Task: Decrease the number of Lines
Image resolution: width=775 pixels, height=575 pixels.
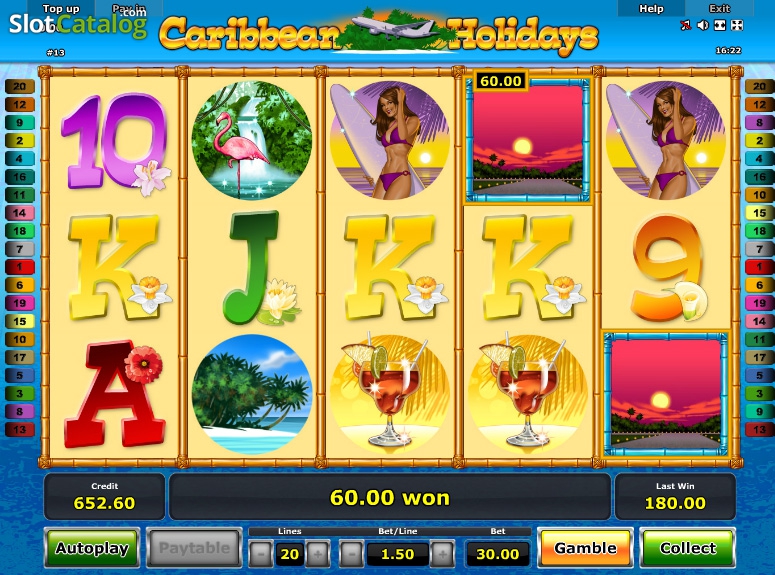Action: [260, 554]
